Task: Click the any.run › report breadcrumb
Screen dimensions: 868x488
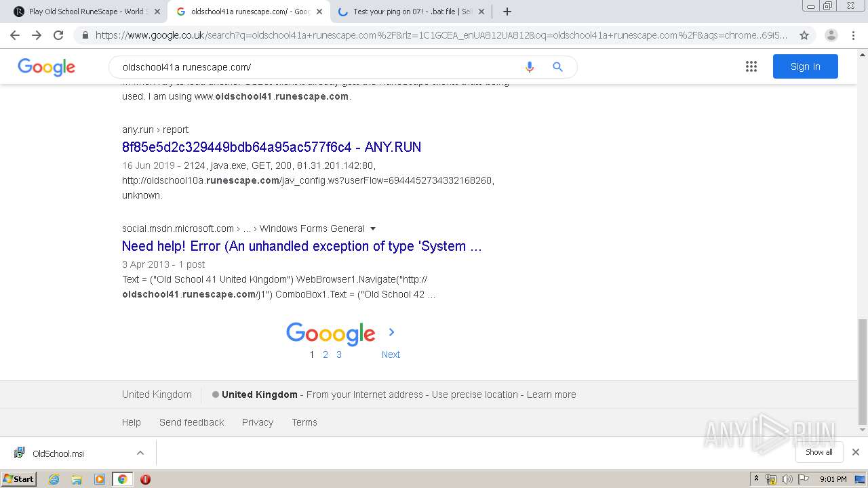Action: [x=155, y=129]
